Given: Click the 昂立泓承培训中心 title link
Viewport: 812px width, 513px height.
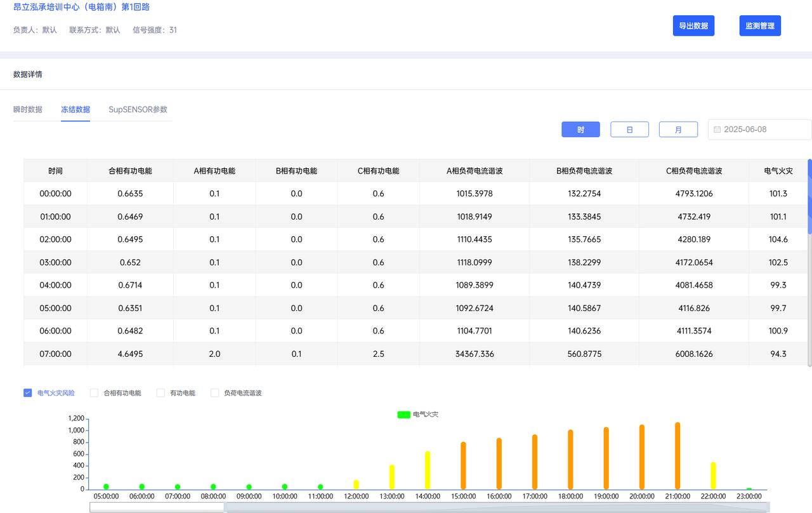Looking at the screenshot, I should [x=82, y=7].
